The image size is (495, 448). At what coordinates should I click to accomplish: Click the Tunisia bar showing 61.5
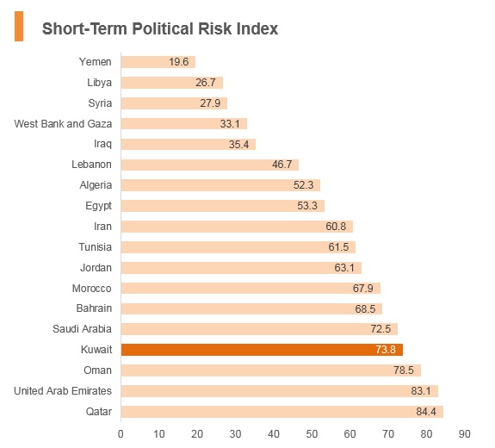(x=238, y=247)
